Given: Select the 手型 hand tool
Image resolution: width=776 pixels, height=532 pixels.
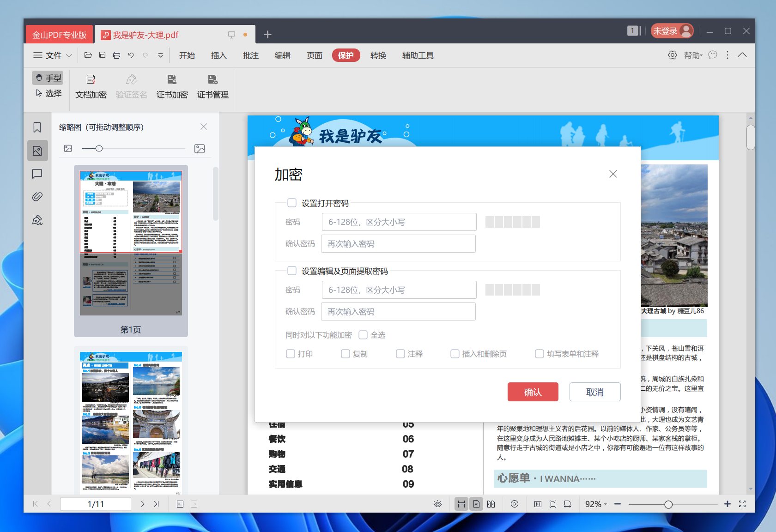Looking at the screenshot, I should click(x=48, y=78).
